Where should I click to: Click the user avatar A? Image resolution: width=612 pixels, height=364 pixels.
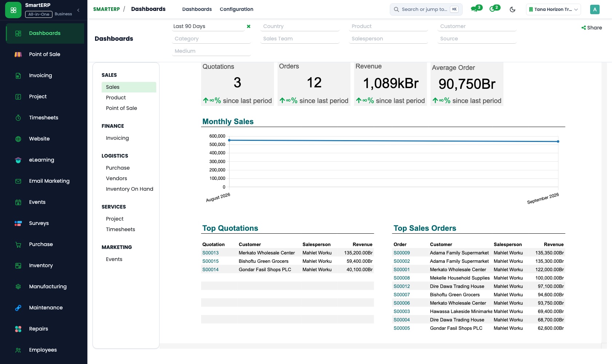point(595,9)
